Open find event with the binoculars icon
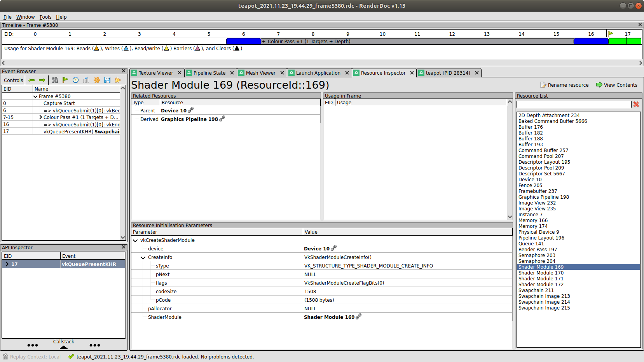Image resolution: width=644 pixels, height=362 pixels. point(55,80)
